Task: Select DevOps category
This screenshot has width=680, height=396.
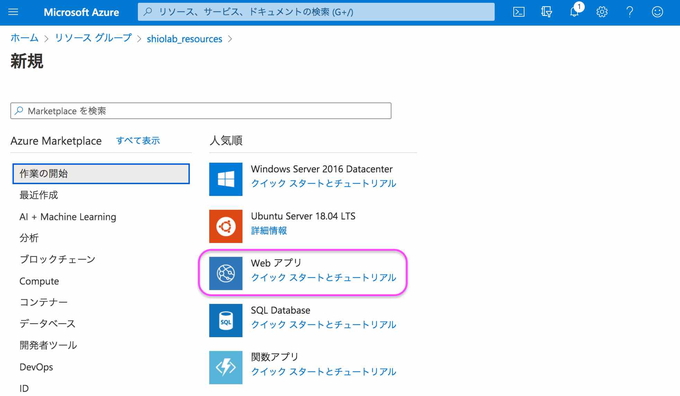Action: click(36, 367)
